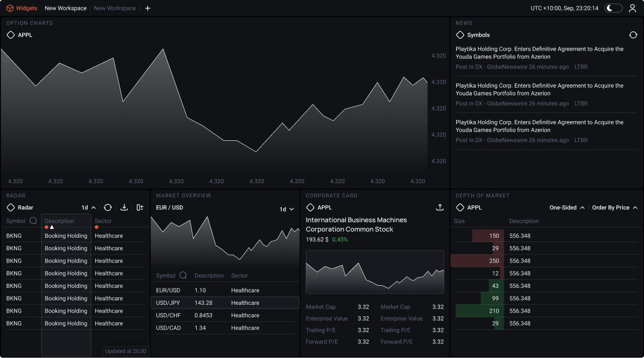
Task: Open the Widgets menu
Action: coord(22,8)
